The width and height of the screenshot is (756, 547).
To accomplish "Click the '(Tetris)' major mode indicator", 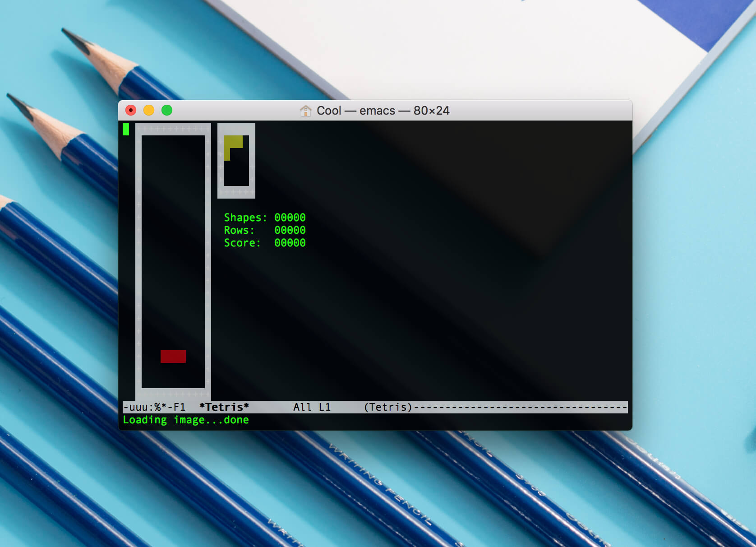I will click(x=388, y=407).
